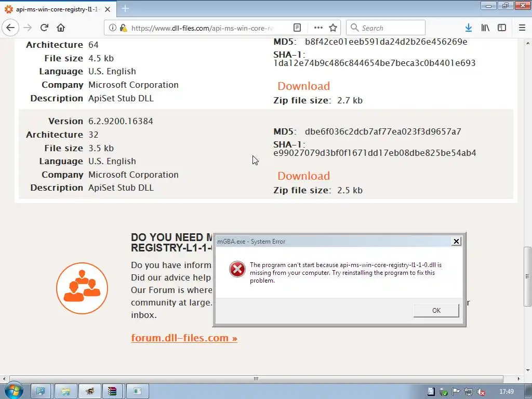Viewport: 532px width, 399px height.
Task: Click the Action Center flag tray icon
Action: pyautogui.click(x=456, y=392)
